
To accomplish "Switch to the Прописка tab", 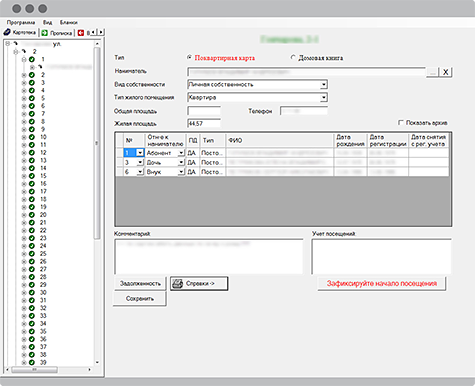I will point(57,33).
